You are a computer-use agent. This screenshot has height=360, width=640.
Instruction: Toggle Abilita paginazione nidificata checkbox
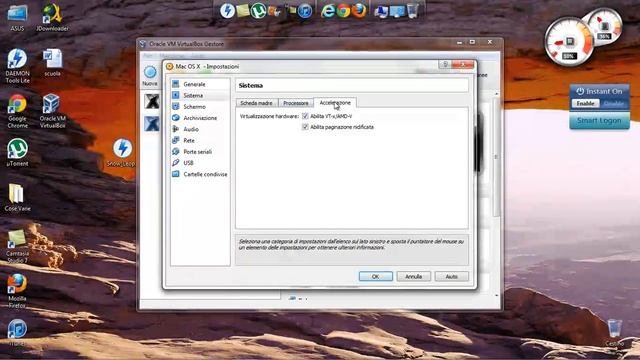click(305, 127)
